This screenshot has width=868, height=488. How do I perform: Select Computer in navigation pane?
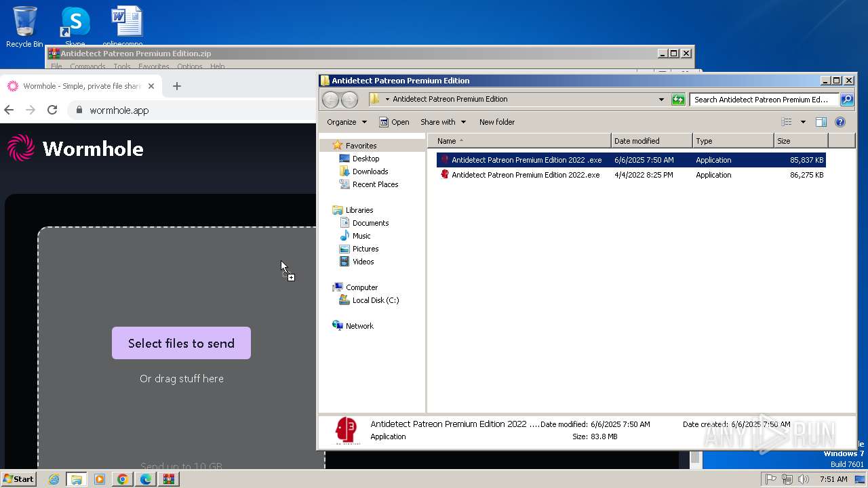click(361, 287)
